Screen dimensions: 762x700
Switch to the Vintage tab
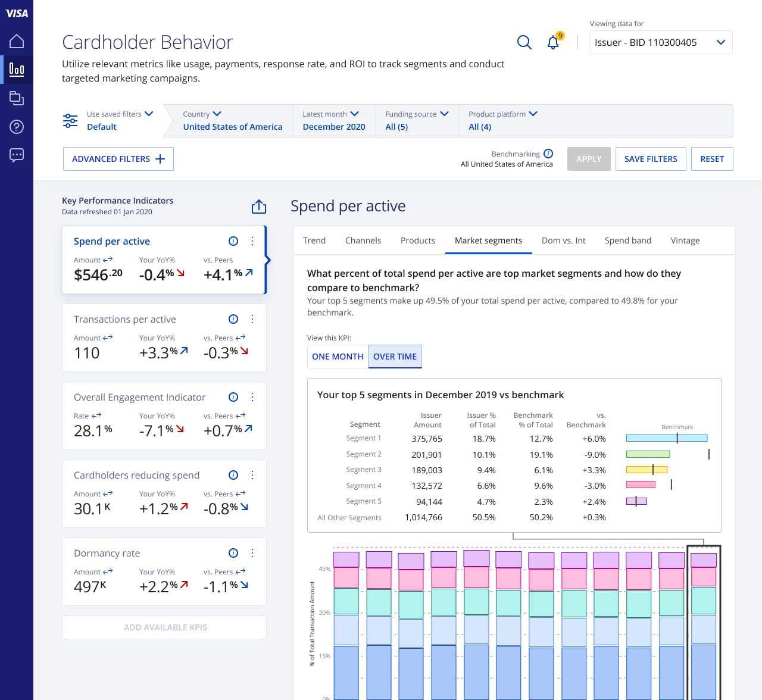click(685, 240)
